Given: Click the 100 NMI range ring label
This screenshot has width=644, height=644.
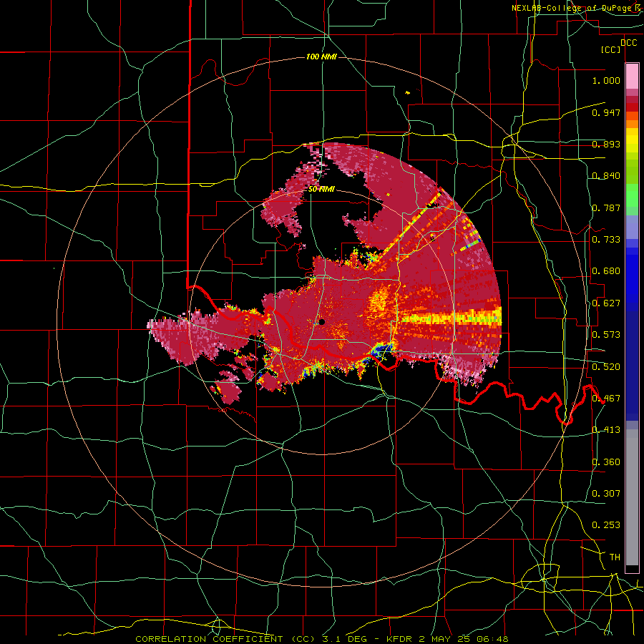Looking at the screenshot, I should tap(321, 57).
